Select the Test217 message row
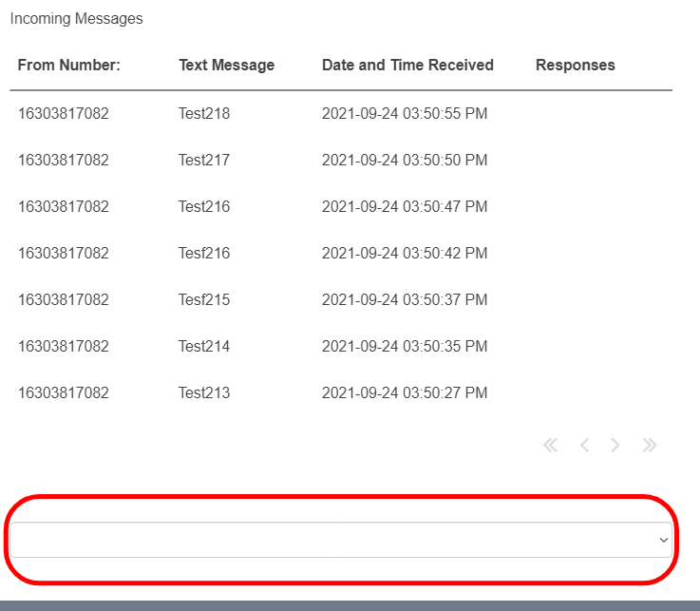 341,160
